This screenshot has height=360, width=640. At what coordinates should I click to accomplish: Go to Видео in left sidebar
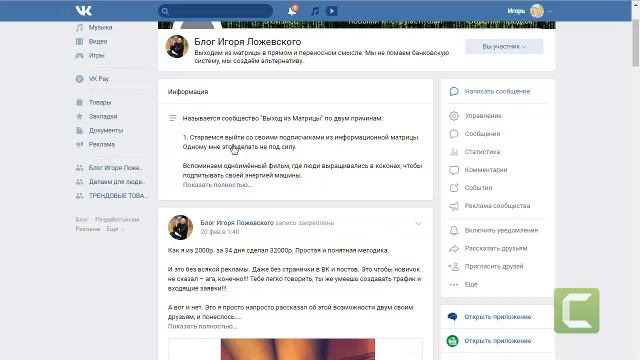pyautogui.click(x=98, y=41)
